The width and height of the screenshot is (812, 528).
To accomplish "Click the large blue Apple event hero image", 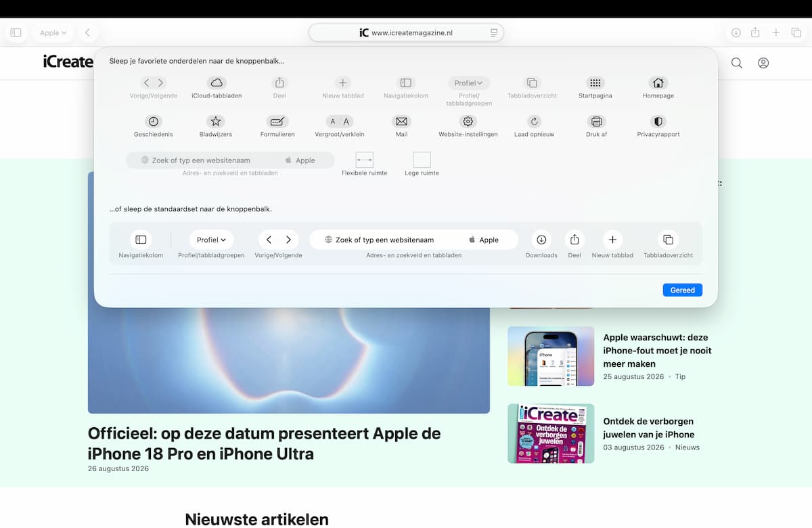I will 289,360.
